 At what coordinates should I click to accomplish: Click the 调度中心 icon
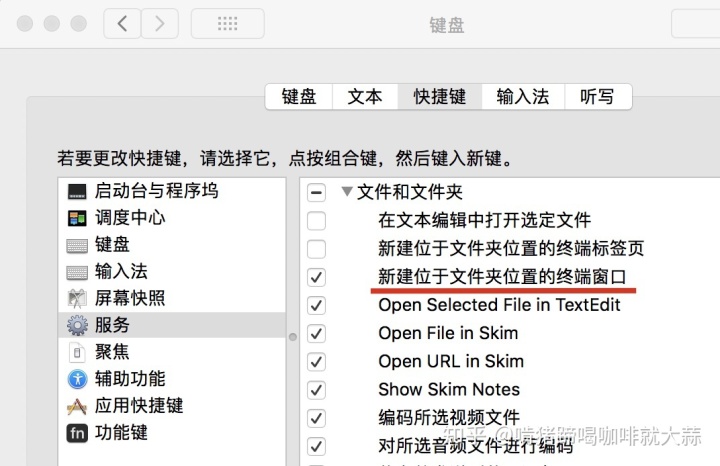coord(77,218)
